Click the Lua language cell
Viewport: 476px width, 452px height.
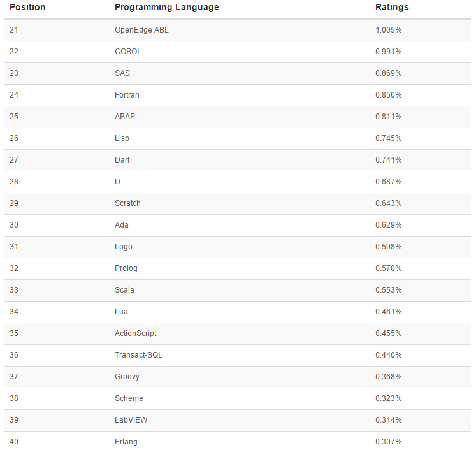pyautogui.click(x=121, y=312)
